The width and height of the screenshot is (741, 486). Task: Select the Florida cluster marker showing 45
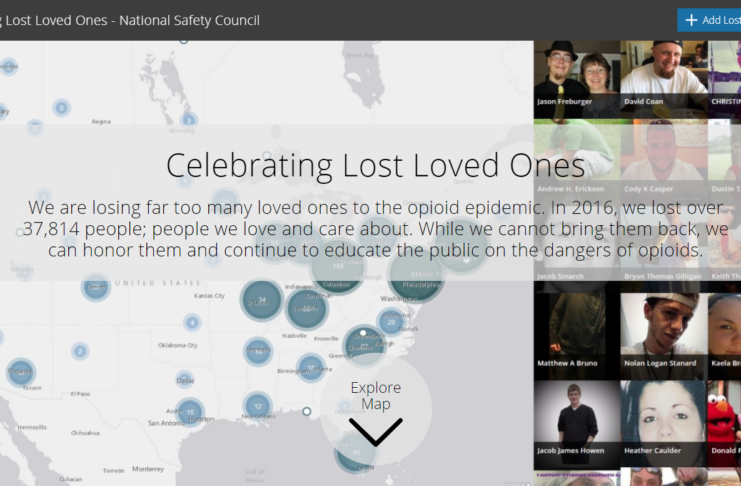(355, 452)
